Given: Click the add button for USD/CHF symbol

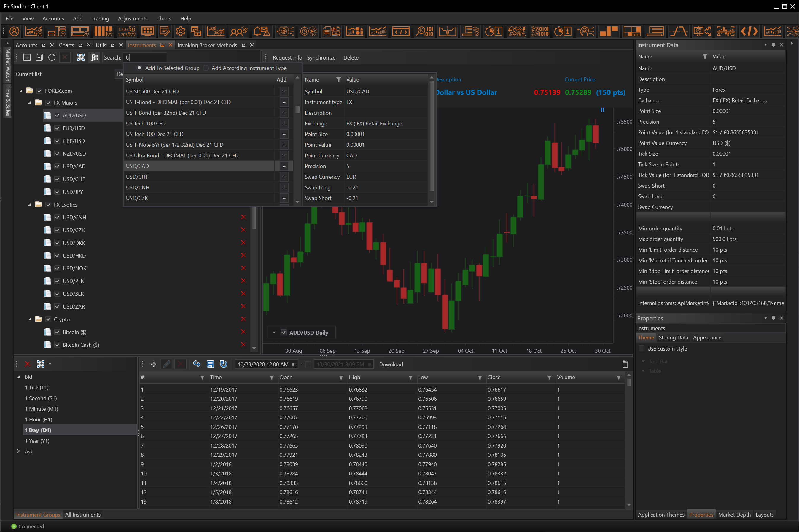Looking at the screenshot, I should [x=284, y=177].
